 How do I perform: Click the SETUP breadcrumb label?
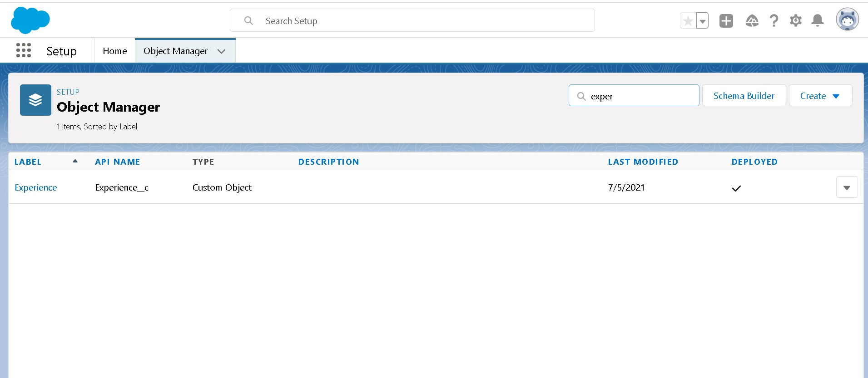[x=68, y=92]
